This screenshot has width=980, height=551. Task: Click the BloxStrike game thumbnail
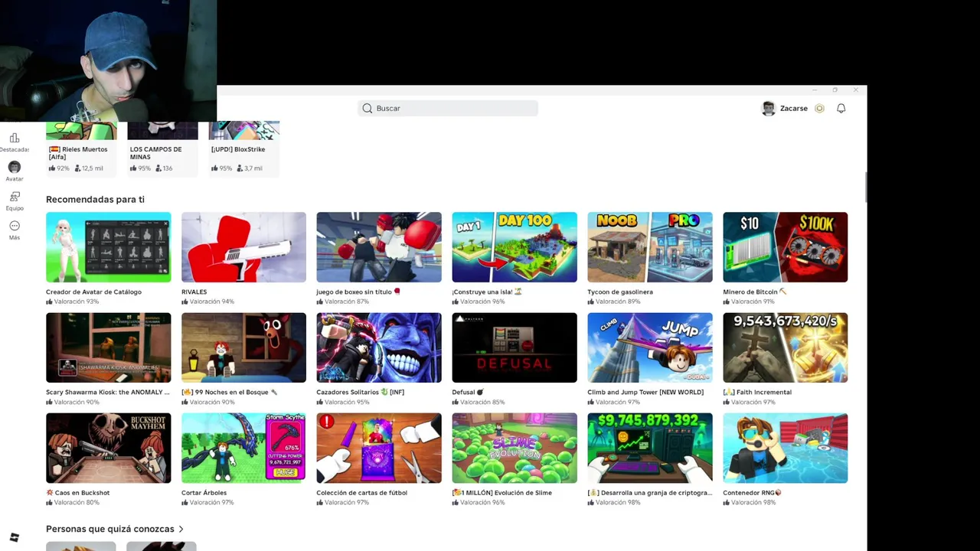(x=244, y=130)
